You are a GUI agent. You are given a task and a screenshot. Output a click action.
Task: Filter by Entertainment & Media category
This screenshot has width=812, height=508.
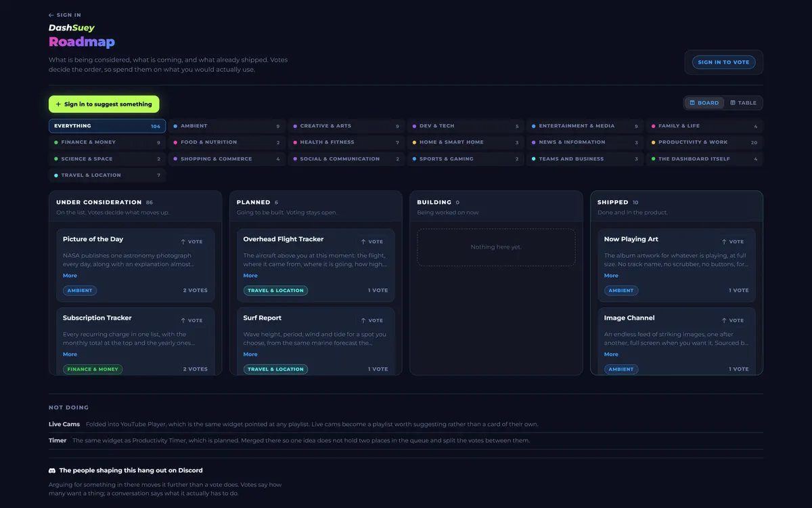tap(585, 126)
